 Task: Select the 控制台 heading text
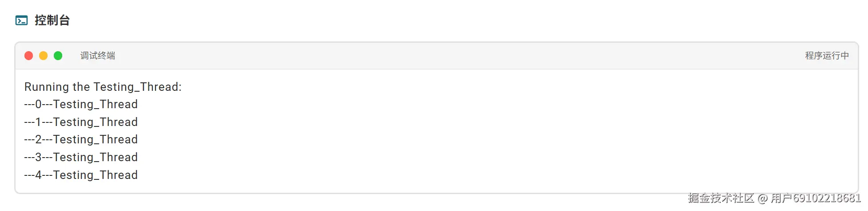tap(52, 20)
